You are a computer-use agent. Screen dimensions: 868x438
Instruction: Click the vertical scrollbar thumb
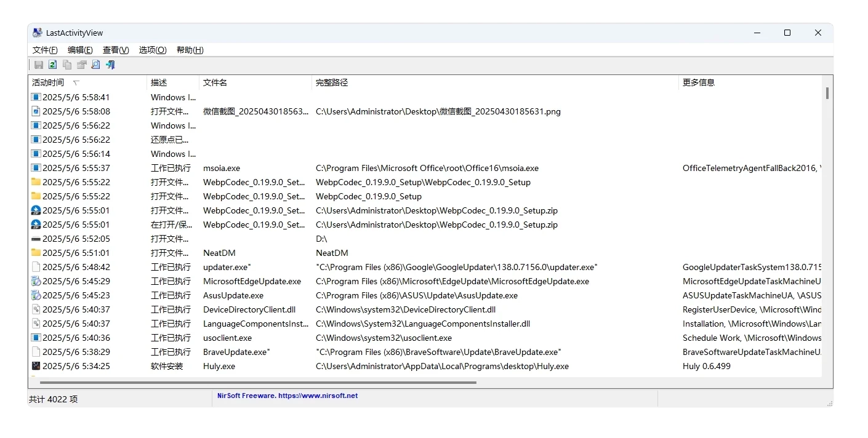(x=827, y=93)
